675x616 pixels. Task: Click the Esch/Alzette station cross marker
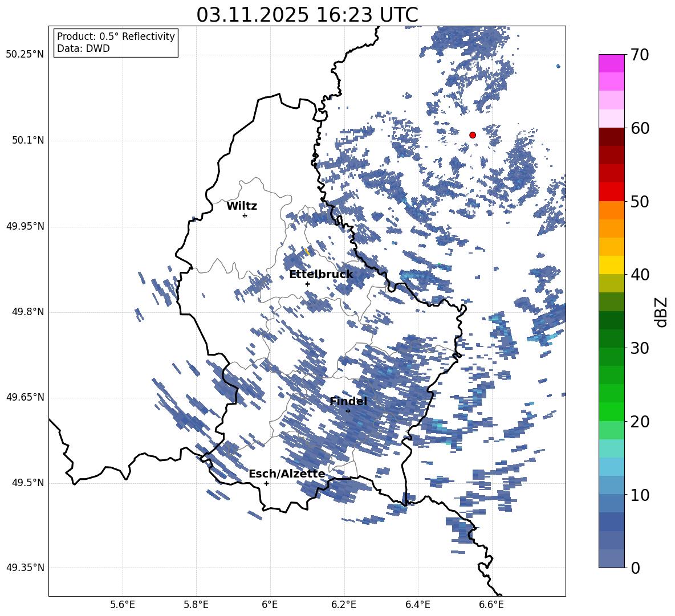(266, 483)
